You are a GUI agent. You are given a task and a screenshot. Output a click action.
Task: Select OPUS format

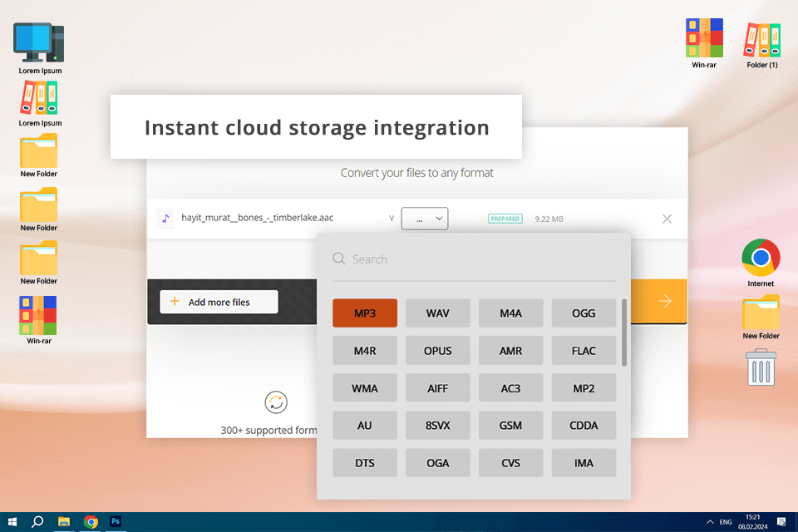coord(438,351)
